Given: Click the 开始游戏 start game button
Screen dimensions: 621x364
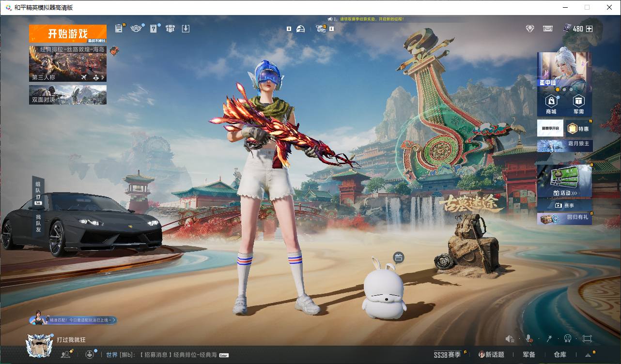Looking at the screenshot, I should coord(67,34).
